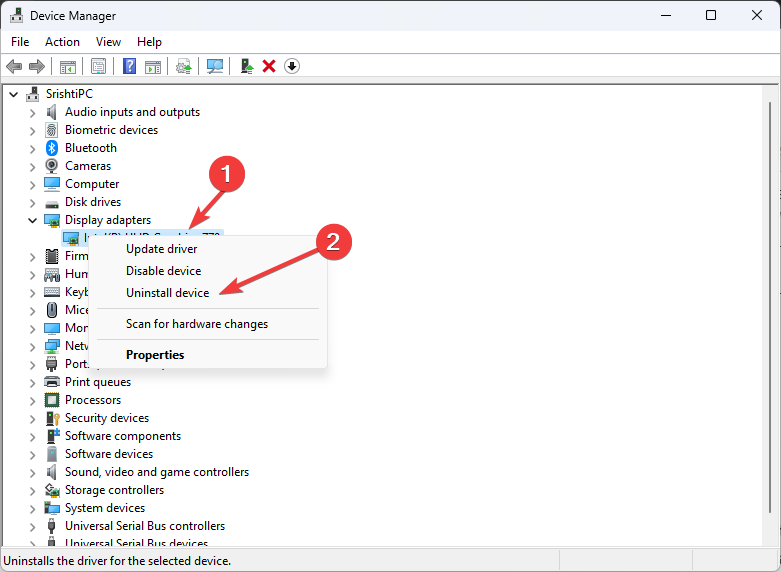Click the Forward arrow toolbar icon
The width and height of the screenshot is (781, 572).
(37, 66)
